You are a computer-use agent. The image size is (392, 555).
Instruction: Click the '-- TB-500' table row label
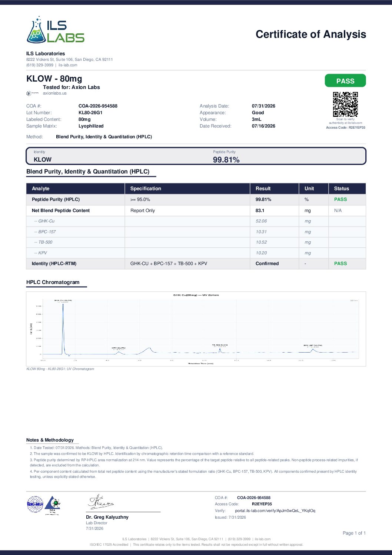pos(43,242)
